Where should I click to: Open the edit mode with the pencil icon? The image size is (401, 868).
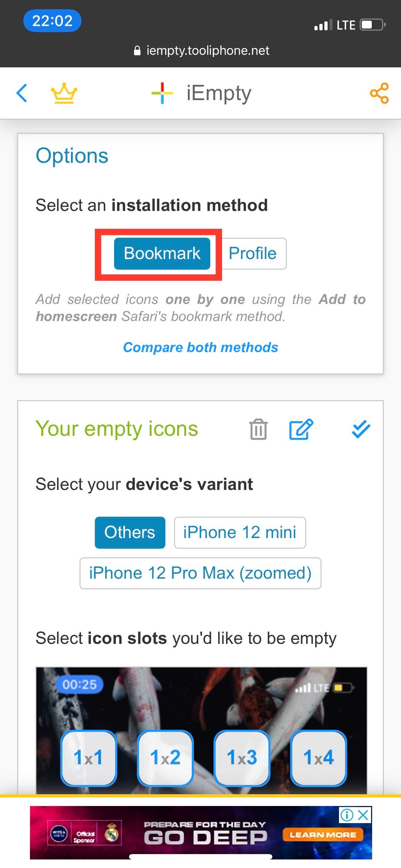(x=300, y=429)
